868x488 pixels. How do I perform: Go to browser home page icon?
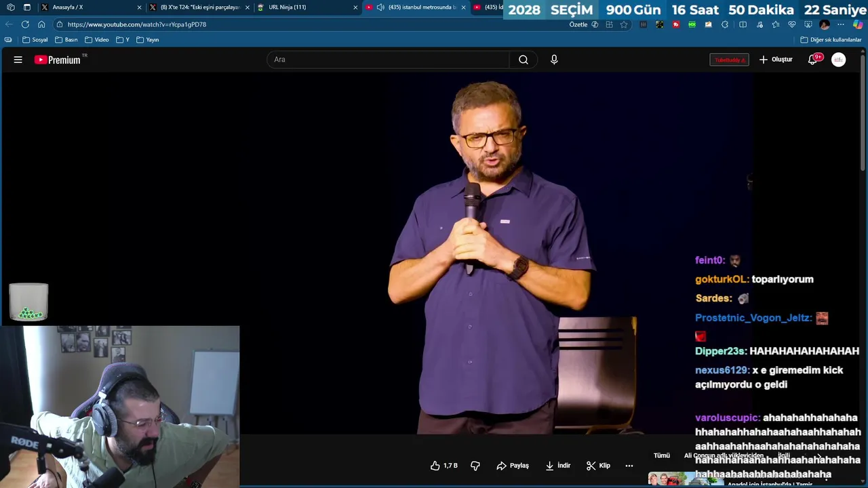tap(41, 24)
